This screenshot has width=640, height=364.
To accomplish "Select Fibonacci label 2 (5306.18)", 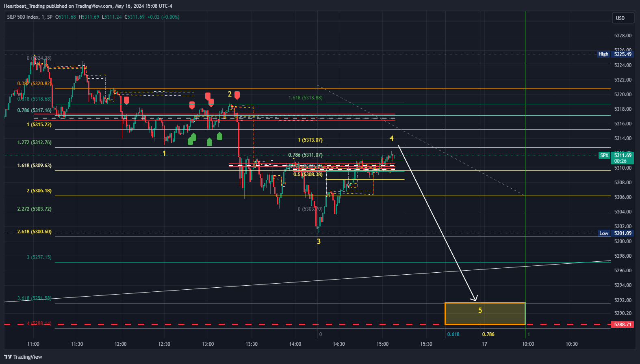I will (x=39, y=191).
